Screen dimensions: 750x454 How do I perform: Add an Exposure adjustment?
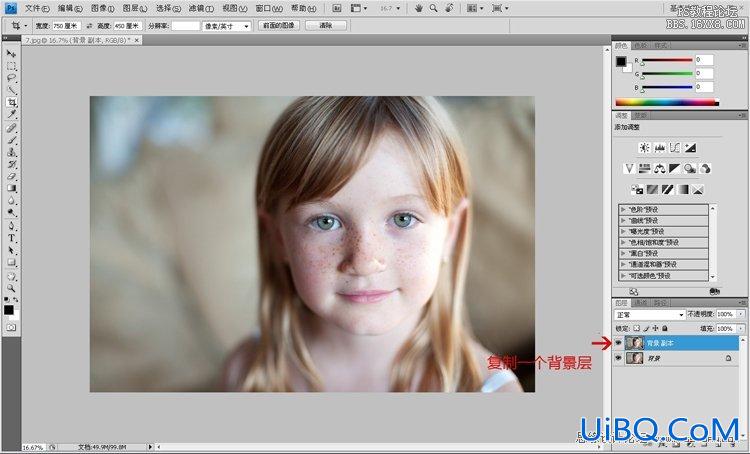(x=690, y=148)
